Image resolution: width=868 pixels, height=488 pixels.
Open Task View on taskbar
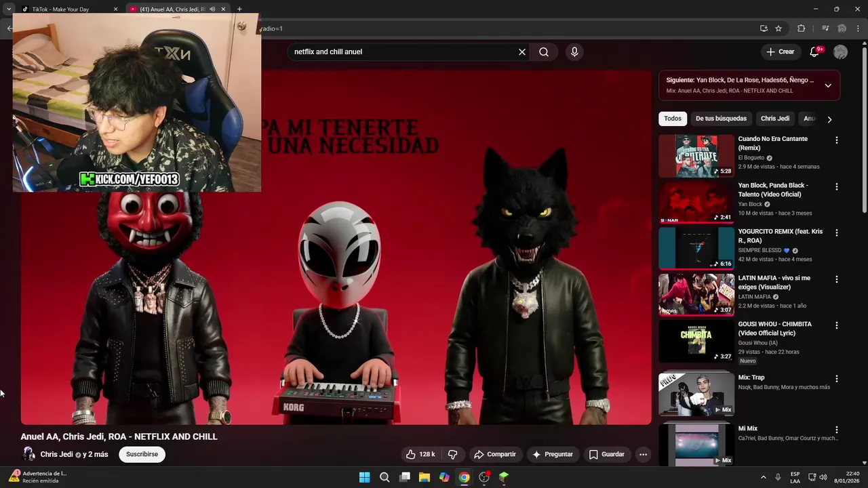pos(404,477)
